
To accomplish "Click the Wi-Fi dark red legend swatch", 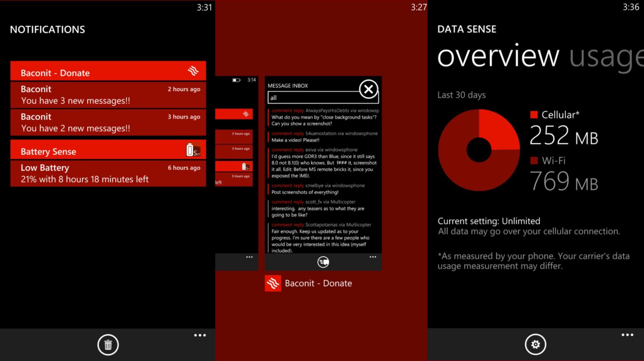I will click(534, 160).
